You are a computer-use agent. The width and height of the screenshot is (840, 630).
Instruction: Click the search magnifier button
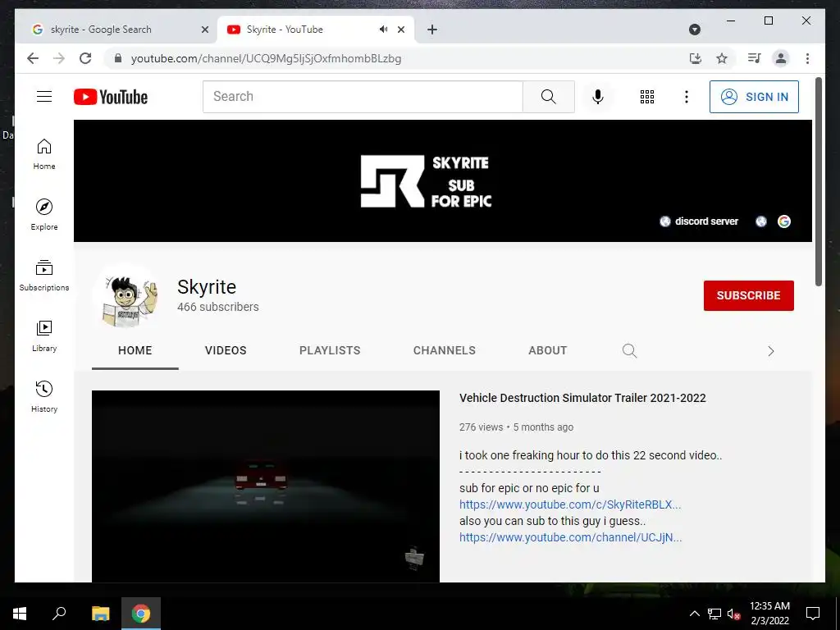(549, 97)
